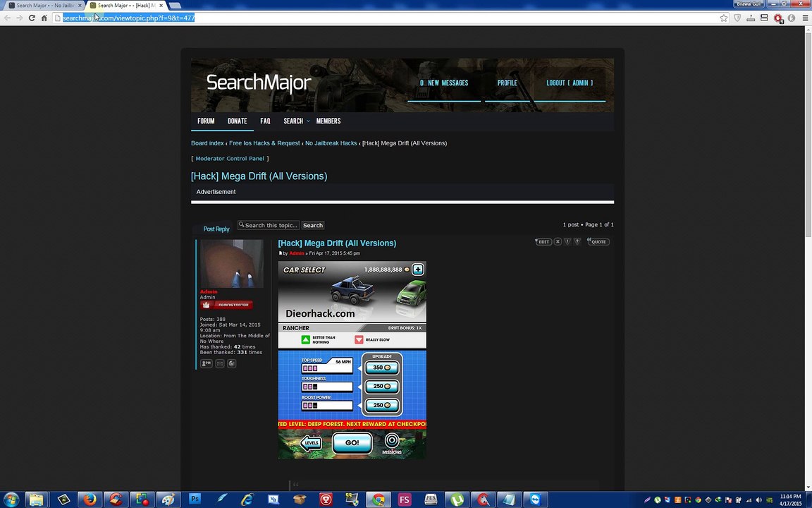This screenshot has height=508, width=812.
Task: Open uTorrent from the taskbar
Action: coord(457,500)
